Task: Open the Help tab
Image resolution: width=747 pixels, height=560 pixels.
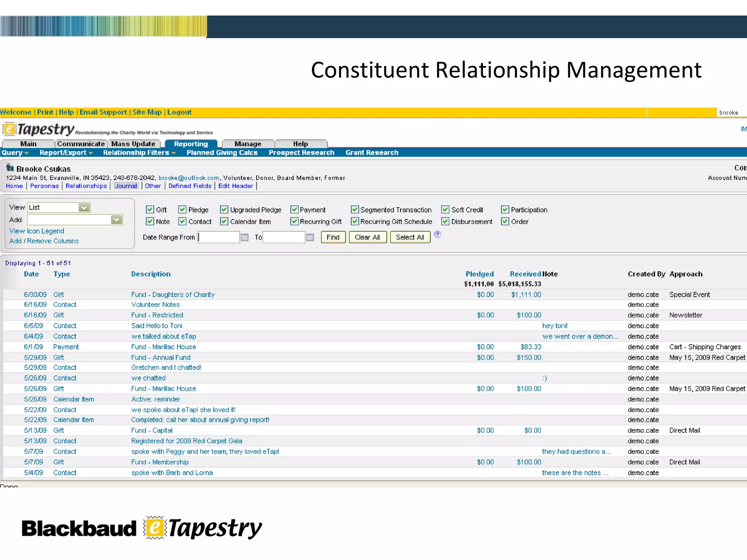Action: tap(301, 144)
